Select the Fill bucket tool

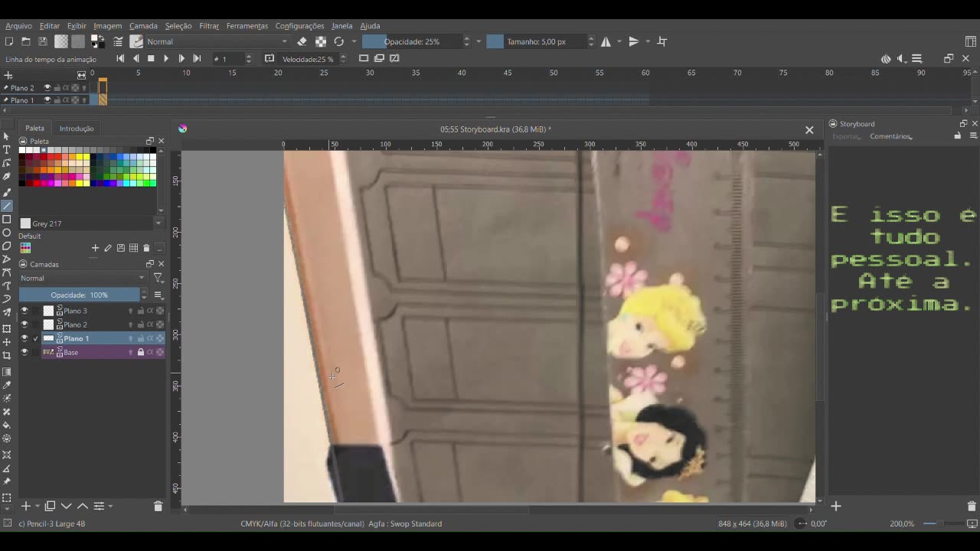pos(7,425)
